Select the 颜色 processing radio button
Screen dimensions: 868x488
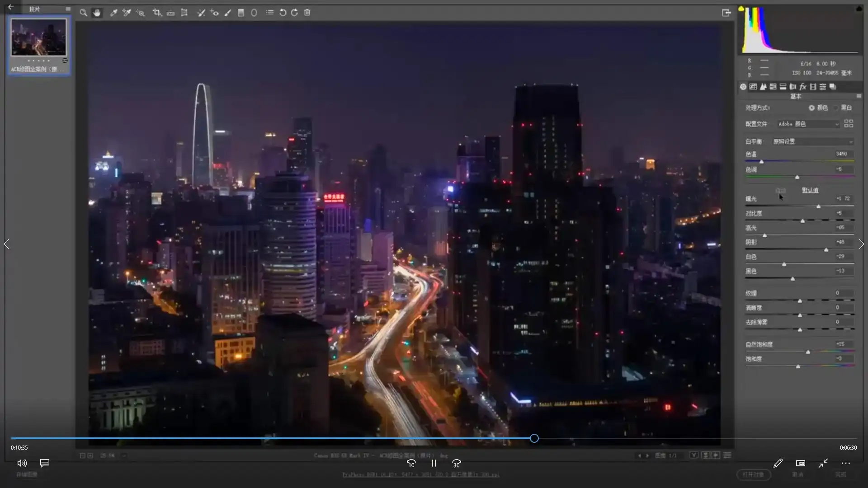(x=811, y=108)
